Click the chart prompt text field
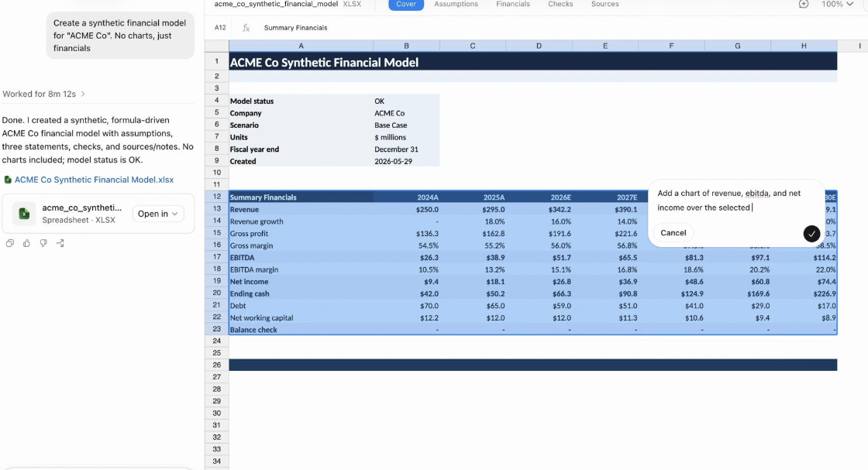The image size is (868, 470). pos(731,201)
